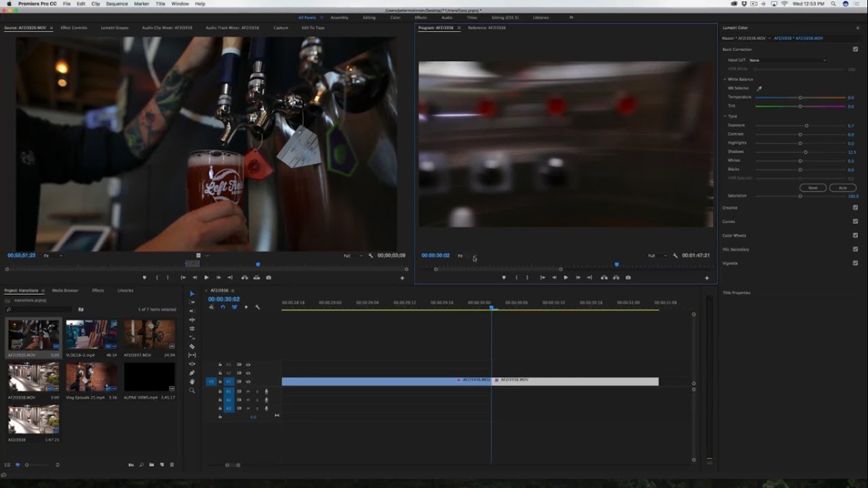Viewport: 868px width, 488px height.
Task: Open Input LUT dropdown
Action: pos(787,60)
